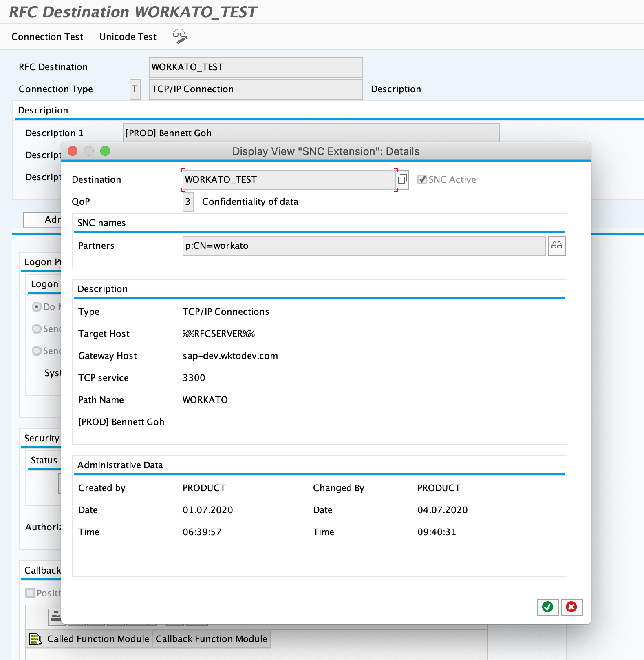Click the Called Function Module column header
Screen dimensions: 644x660
98,639
